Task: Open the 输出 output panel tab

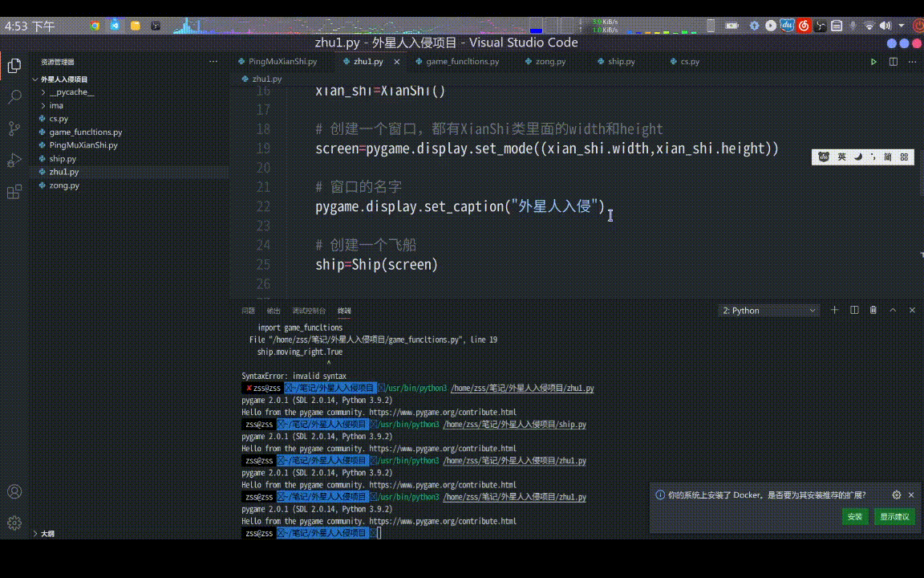Action: (x=274, y=311)
